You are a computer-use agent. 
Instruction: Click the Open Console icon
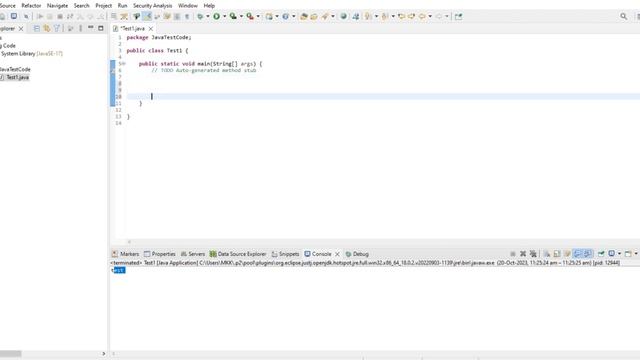click(628, 254)
